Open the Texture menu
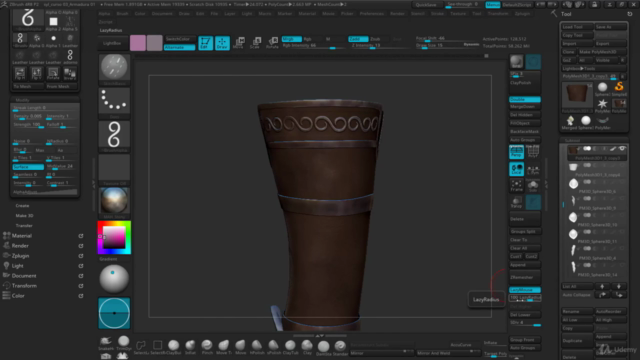640x360 pixels. pos(458,13)
